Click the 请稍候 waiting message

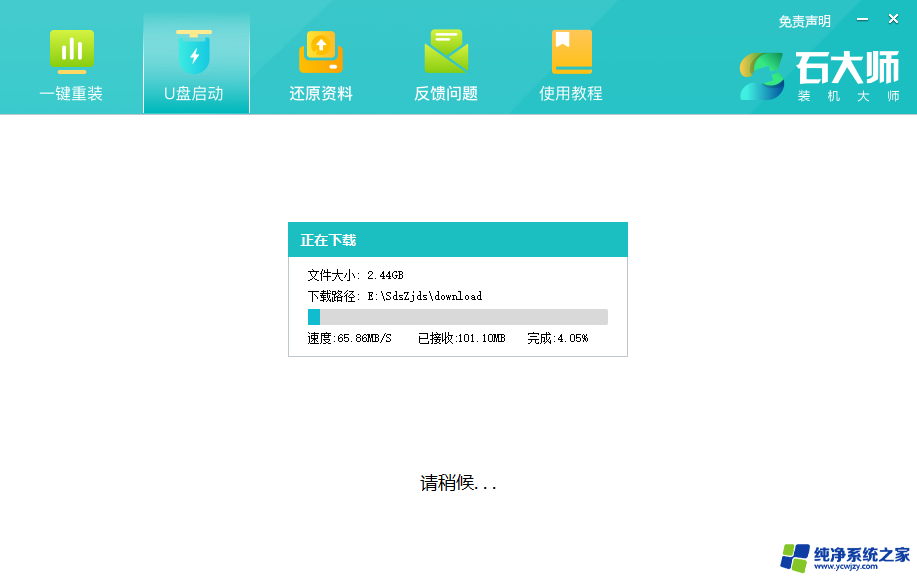(458, 484)
